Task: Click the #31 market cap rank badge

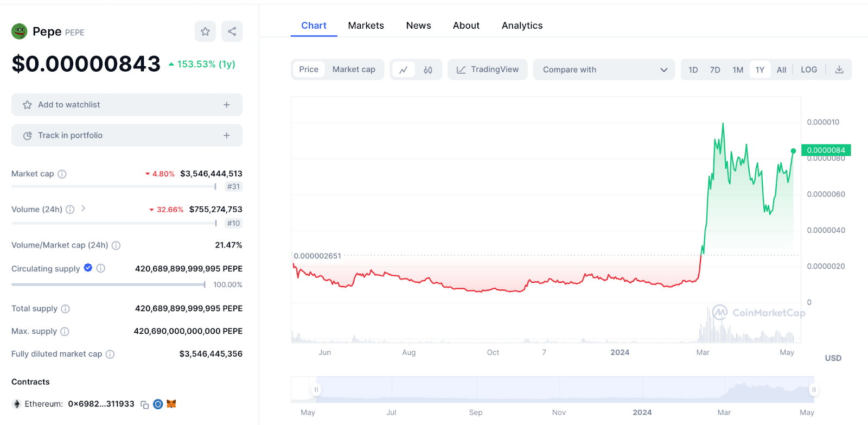Action: 233,187
